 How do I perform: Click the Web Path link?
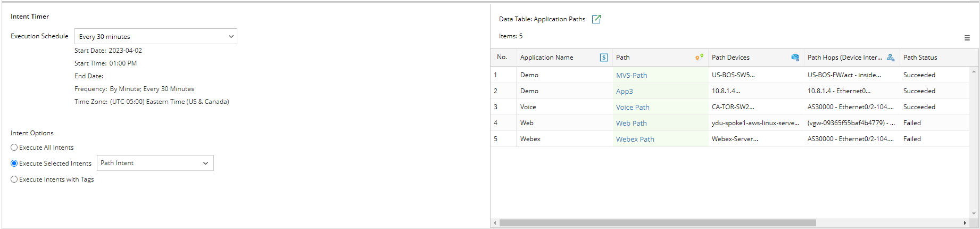632,123
